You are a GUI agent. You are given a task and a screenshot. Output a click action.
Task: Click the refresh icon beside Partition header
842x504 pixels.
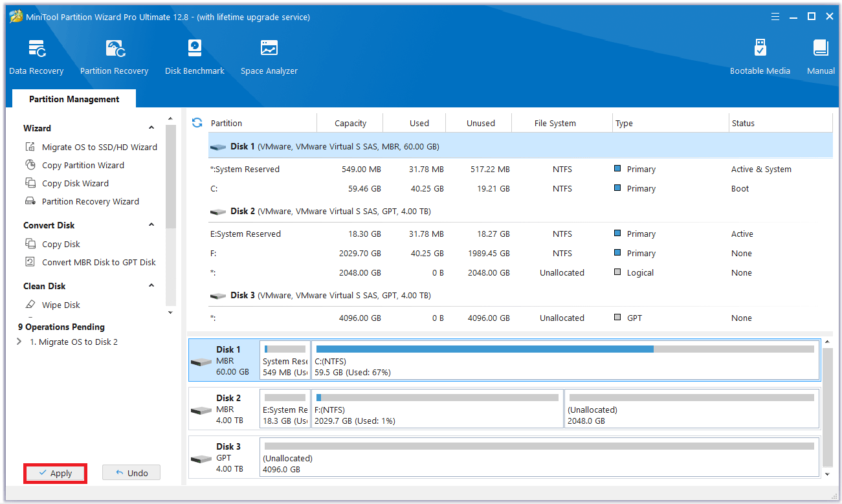point(197,122)
